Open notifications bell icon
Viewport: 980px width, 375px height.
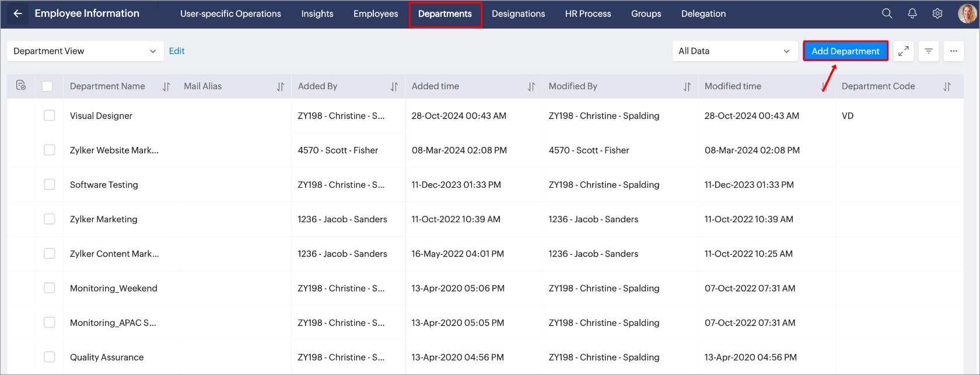912,13
